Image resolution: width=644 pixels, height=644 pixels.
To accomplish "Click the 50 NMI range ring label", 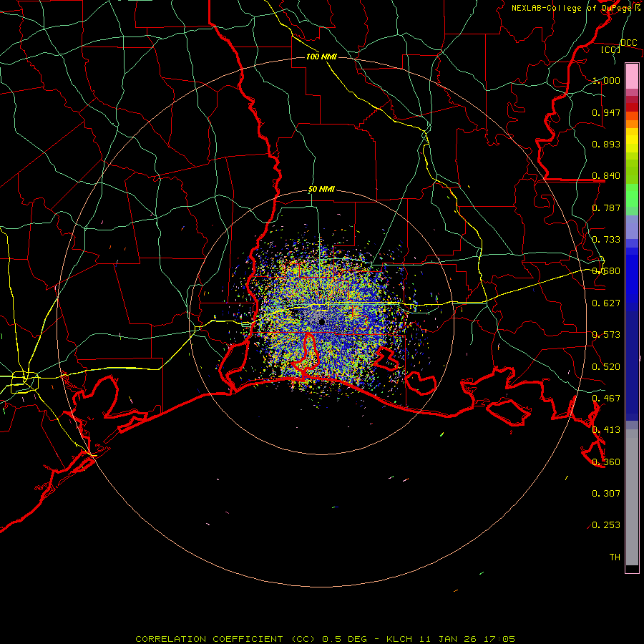I will click(x=321, y=190).
